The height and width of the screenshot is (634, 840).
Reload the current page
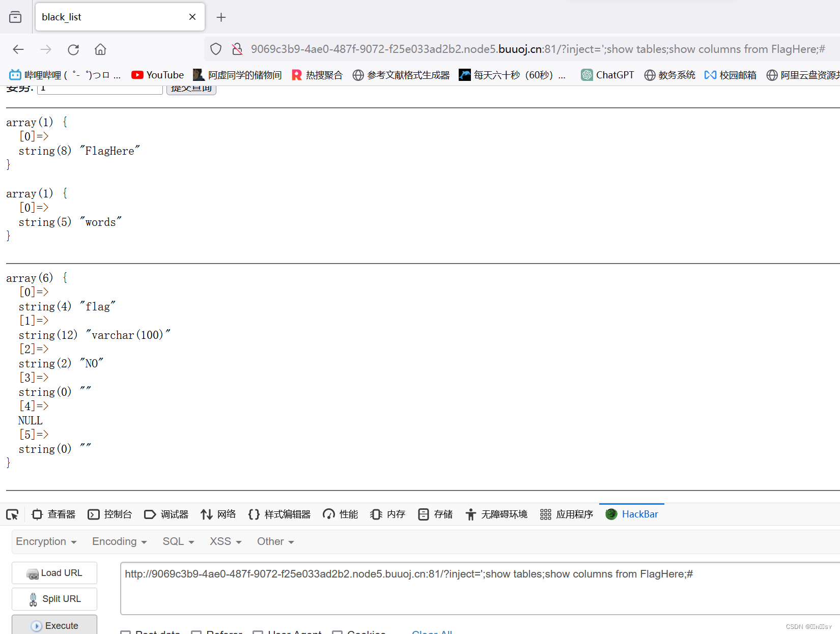point(73,49)
